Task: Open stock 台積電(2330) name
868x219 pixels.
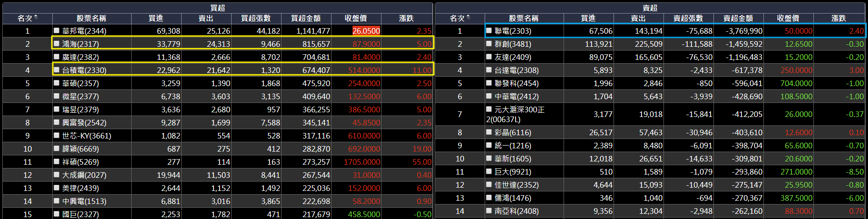Action: pyautogui.click(x=84, y=70)
